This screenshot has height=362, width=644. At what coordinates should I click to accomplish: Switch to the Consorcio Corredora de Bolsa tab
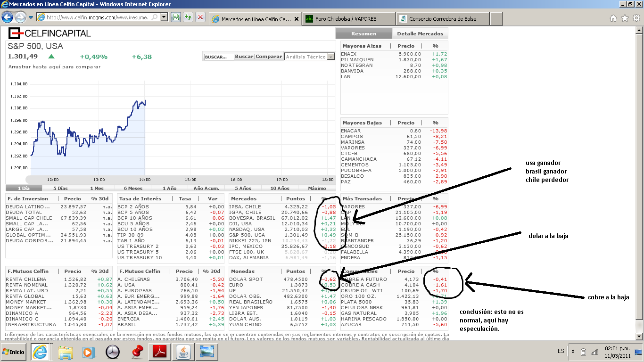coord(443,19)
